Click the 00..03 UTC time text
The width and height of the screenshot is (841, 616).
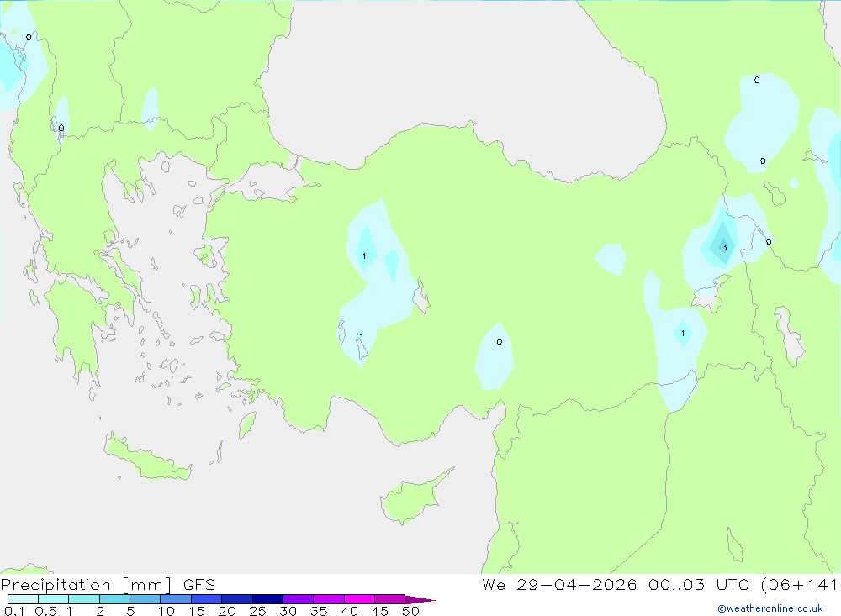pyautogui.click(x=698, y=584)
